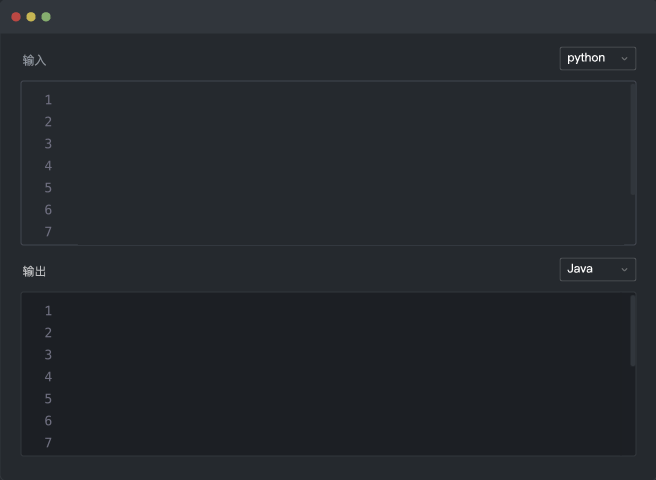Select line number 5 in the output gutter
656x480 pixels.
coord(48,399)
